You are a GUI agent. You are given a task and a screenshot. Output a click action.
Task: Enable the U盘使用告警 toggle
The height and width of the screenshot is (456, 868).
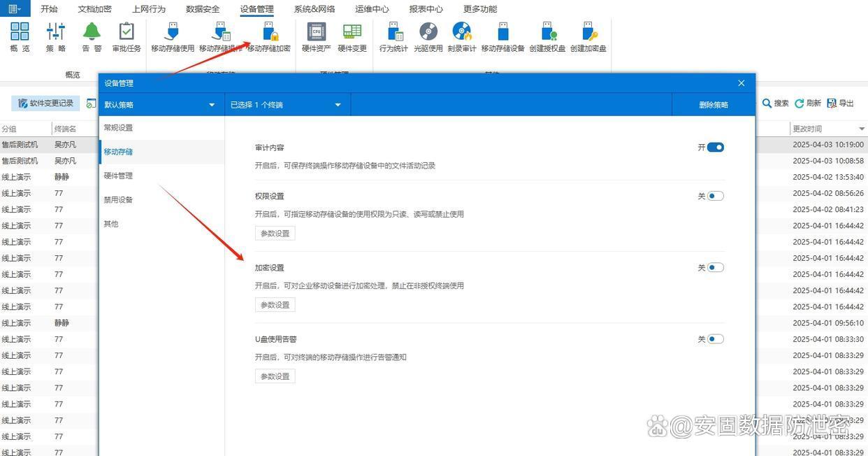715,339
